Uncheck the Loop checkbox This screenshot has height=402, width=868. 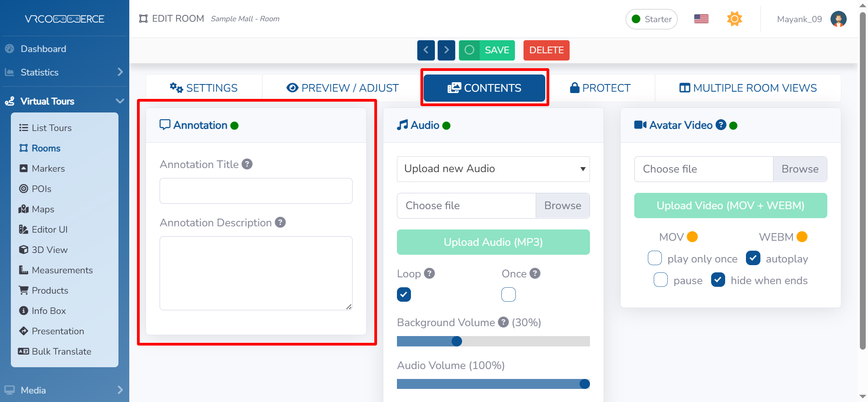(404, 294)
